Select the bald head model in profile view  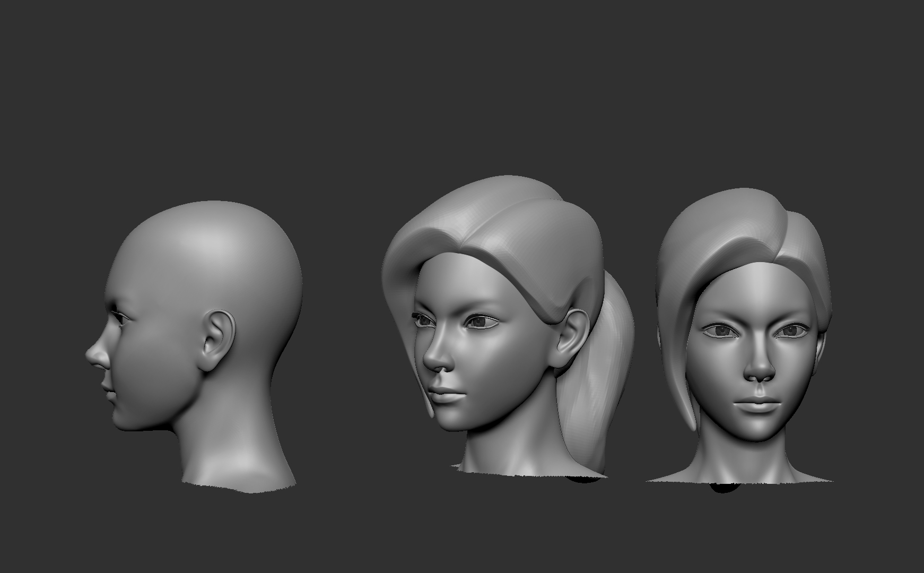(194, 346)
